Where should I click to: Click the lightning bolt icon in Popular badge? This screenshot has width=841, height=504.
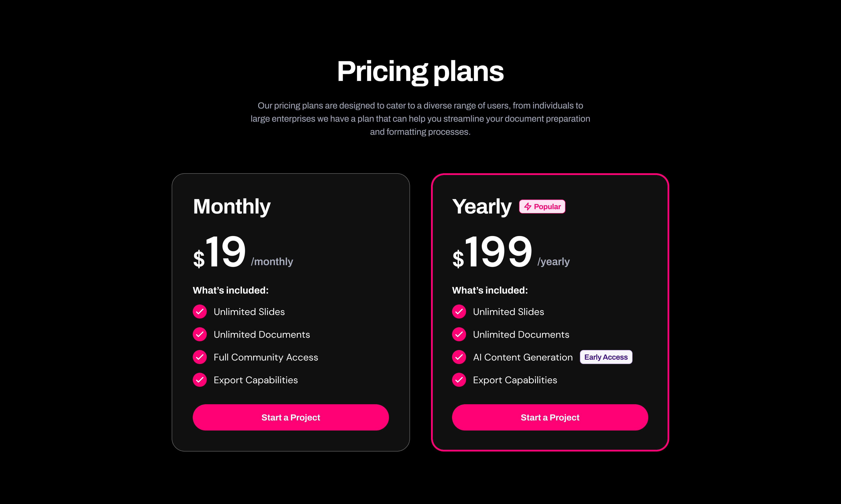pos(528,206)
